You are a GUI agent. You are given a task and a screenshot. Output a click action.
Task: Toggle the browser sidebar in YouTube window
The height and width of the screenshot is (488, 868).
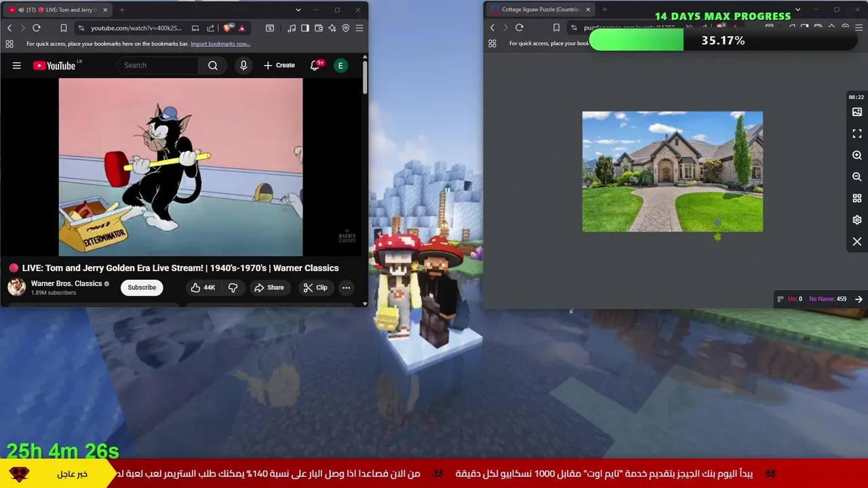point(305,28)
